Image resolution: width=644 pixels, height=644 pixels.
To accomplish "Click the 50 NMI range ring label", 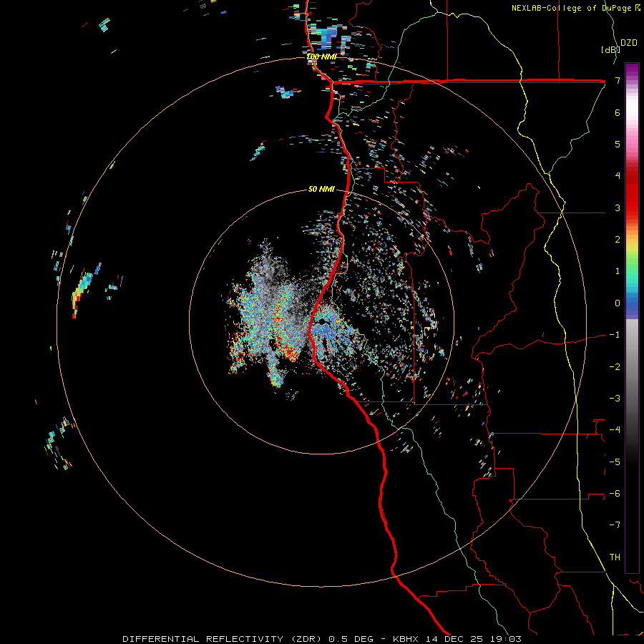I will tap(321, 189).
